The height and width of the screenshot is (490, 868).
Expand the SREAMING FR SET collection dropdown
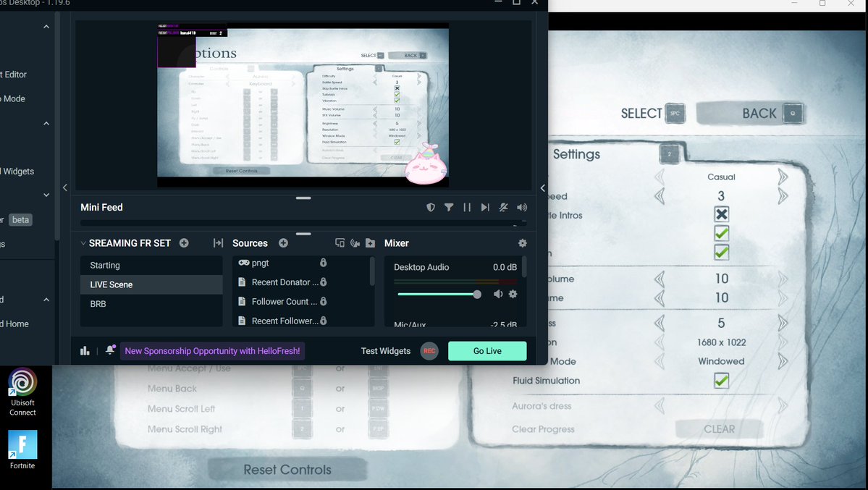(83, 243)
